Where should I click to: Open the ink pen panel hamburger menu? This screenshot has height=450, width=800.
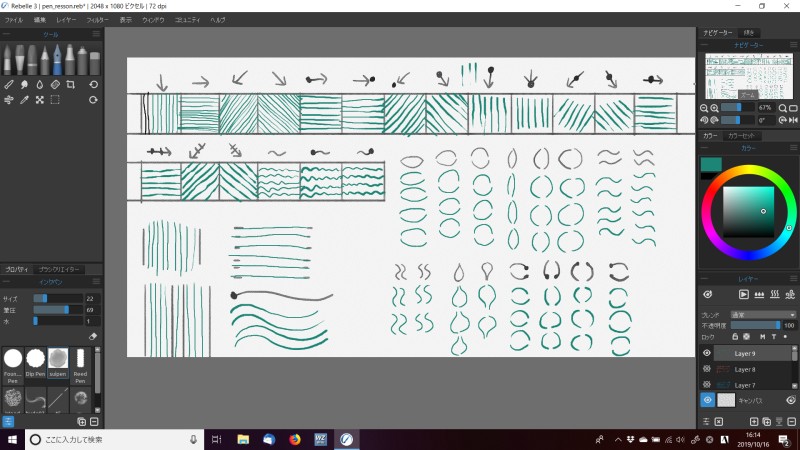tap(96, 282)
